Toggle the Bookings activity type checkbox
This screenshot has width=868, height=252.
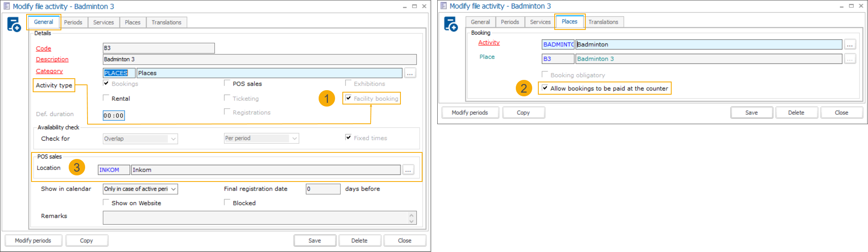click(x=106, y=83)
